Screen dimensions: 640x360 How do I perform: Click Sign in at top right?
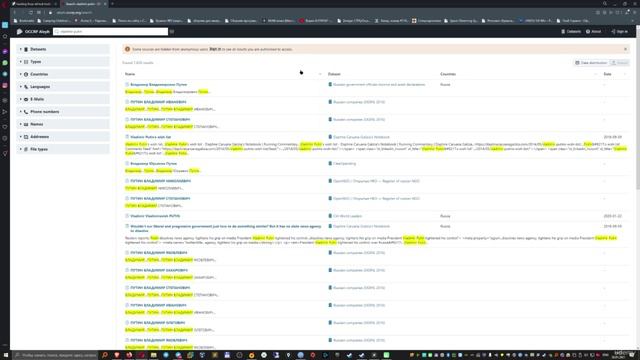point(620,31)
